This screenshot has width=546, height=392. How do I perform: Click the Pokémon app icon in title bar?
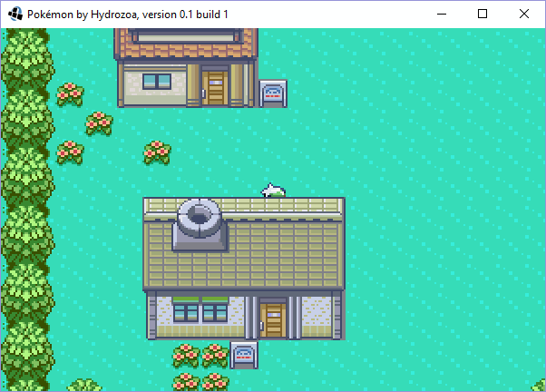[x=15, y=14]
